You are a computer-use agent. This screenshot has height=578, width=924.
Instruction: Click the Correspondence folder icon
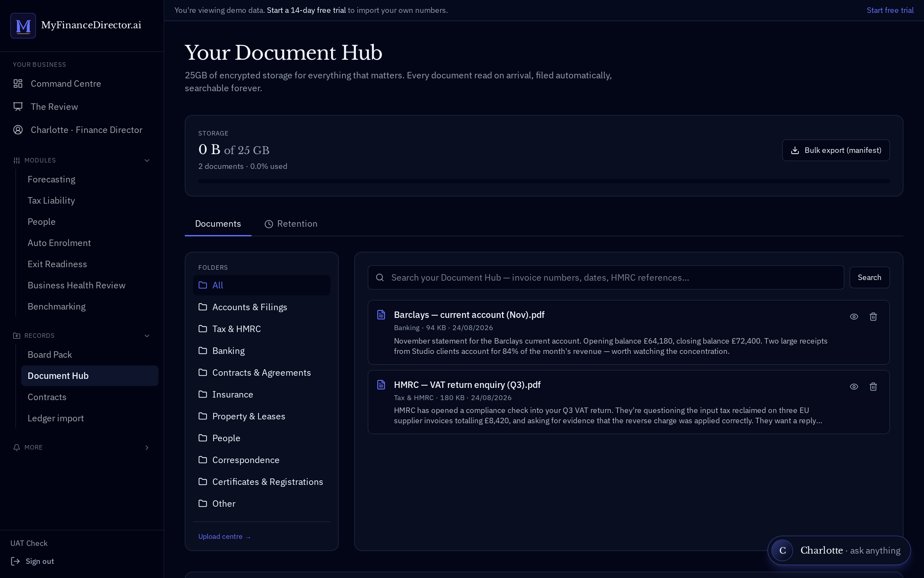coord(203,460)
